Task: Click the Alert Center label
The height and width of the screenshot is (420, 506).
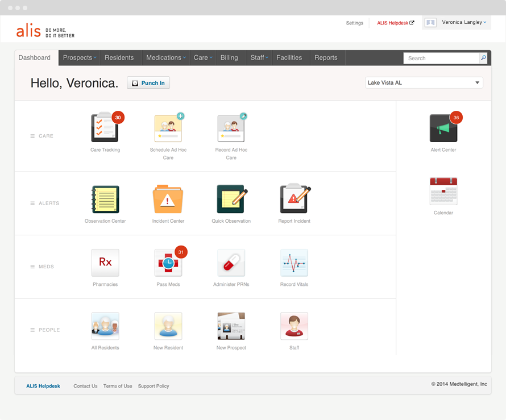Action: point(443,149)
